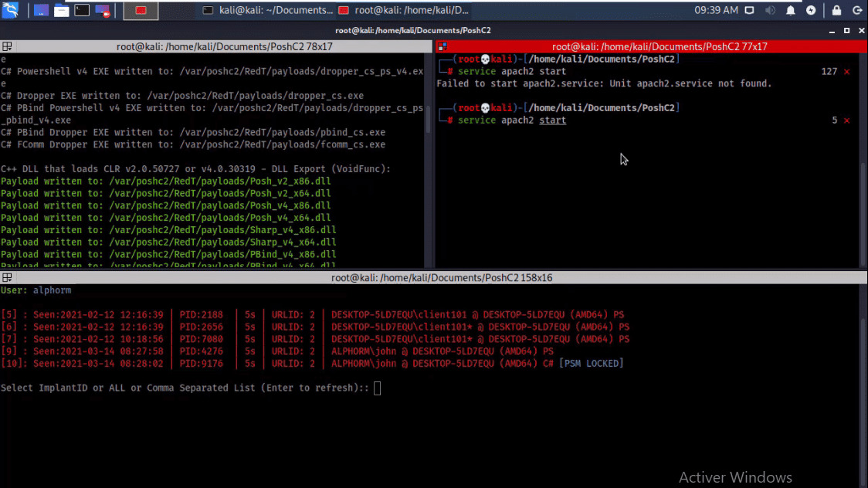Click the 'C++ DLL that loads CLR' line
This screenshot has height=488, width=868.
pos(195,169)
